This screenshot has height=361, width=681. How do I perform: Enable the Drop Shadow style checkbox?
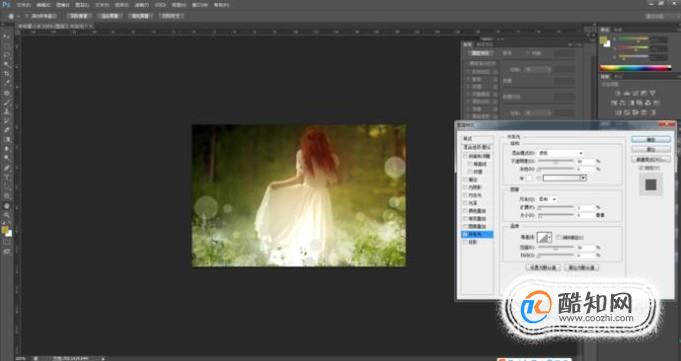465,242
